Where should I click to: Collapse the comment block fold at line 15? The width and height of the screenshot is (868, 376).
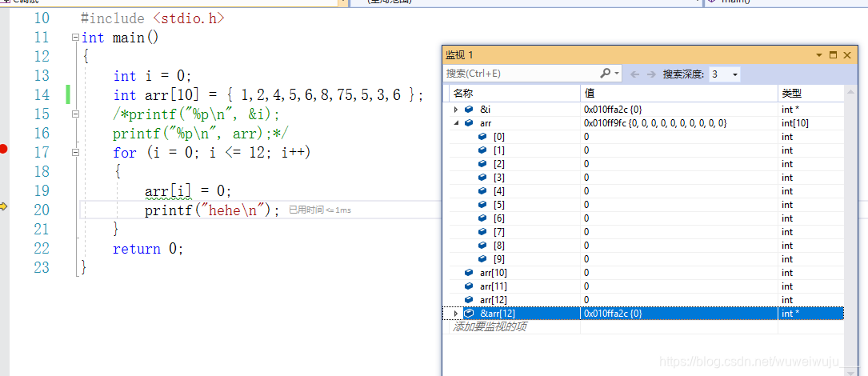75,114
